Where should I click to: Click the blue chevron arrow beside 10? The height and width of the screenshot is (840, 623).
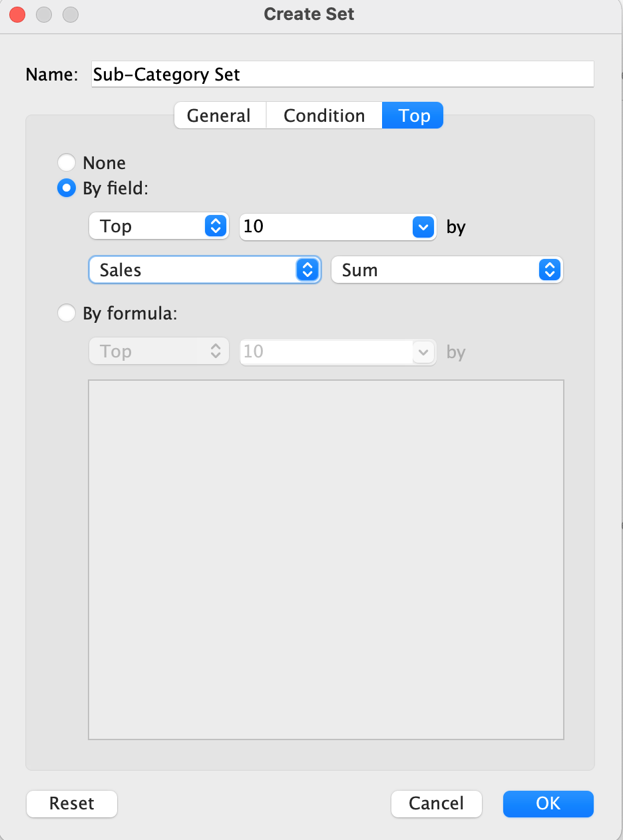coord(423,227)
